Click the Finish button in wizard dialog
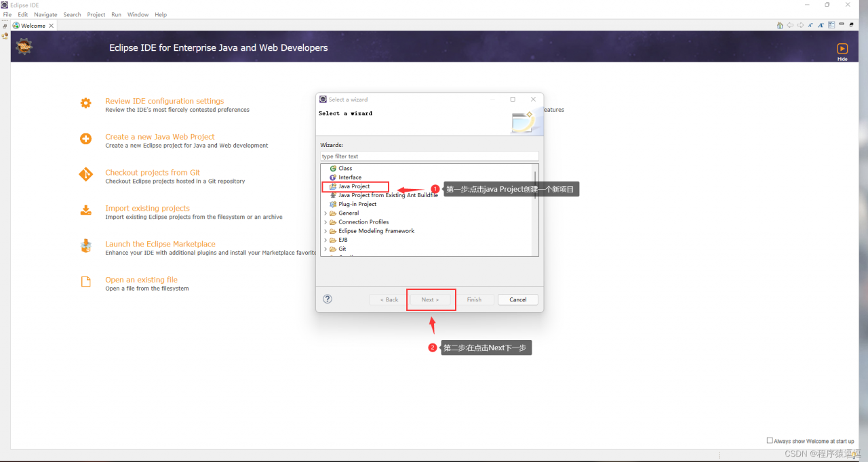Image resolution: width=868 pixels, height=462 pixels. tap(474, 299)
